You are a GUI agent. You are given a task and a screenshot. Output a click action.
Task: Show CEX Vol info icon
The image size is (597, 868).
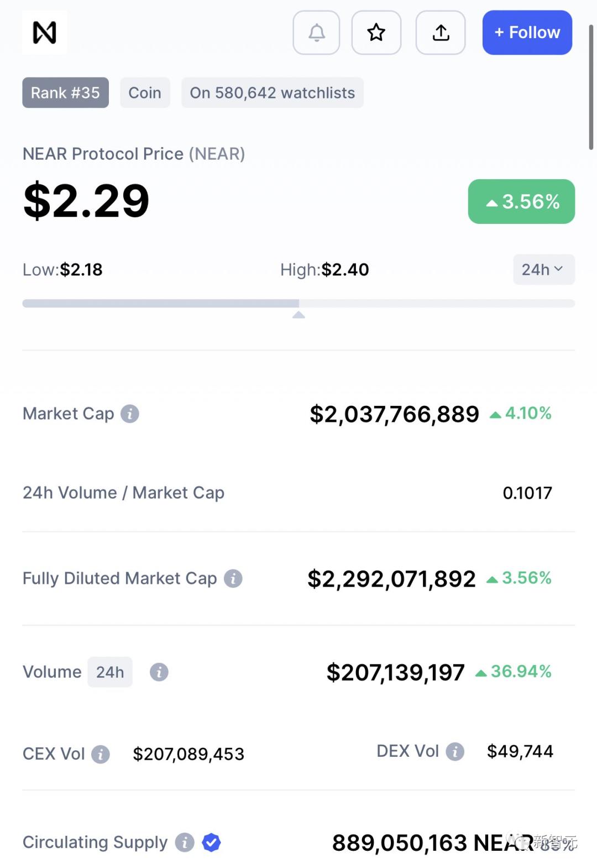click(x=101, y=754)
